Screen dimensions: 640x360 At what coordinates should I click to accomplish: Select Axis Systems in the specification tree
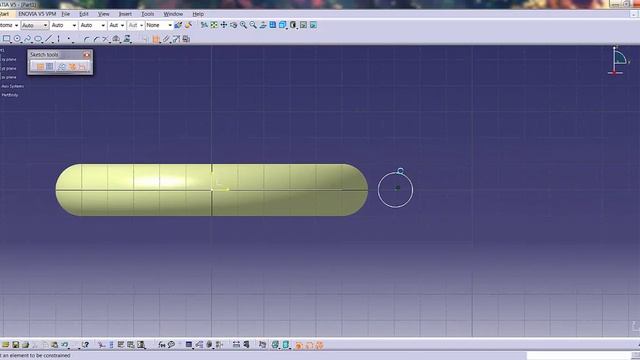(12, 86)
